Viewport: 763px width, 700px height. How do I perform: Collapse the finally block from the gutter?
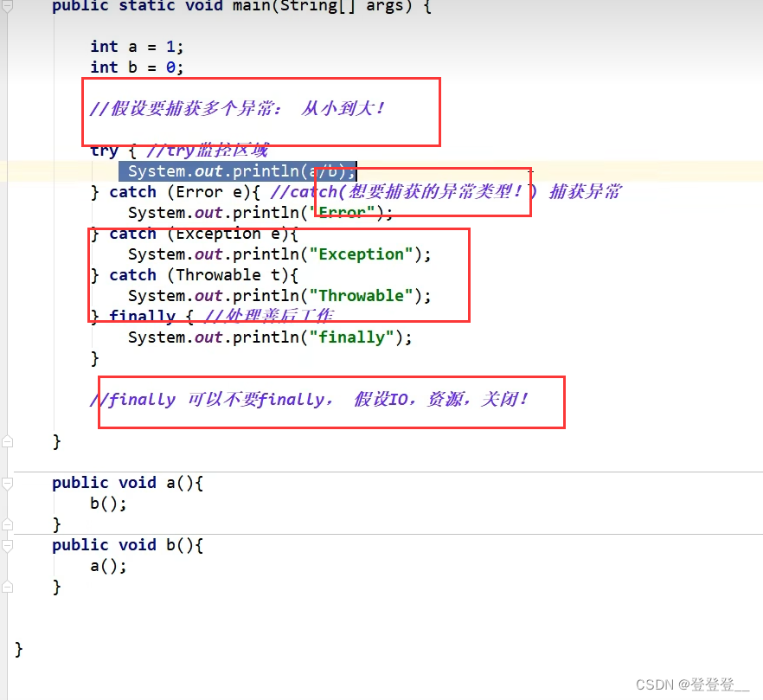[7, 316]
